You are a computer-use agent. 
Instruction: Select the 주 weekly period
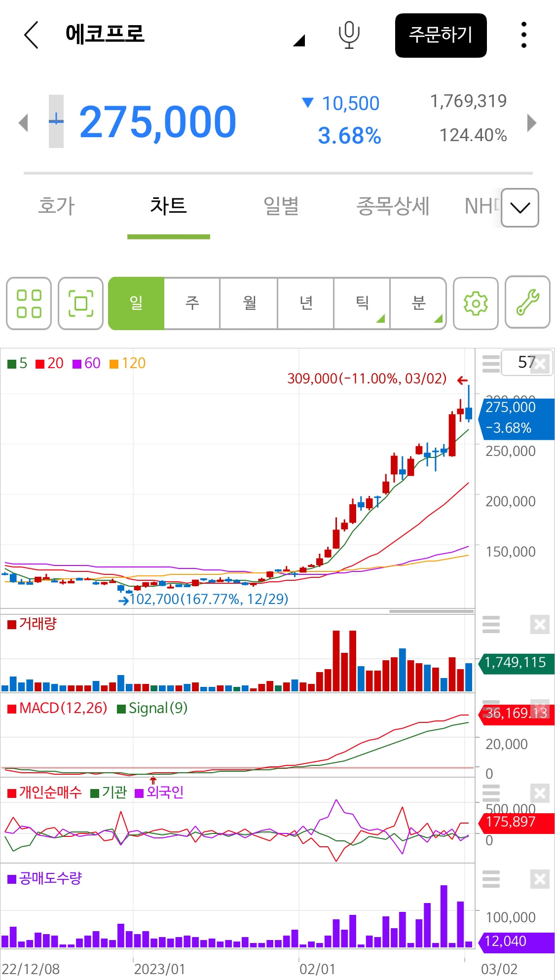[x=192, y=303]
